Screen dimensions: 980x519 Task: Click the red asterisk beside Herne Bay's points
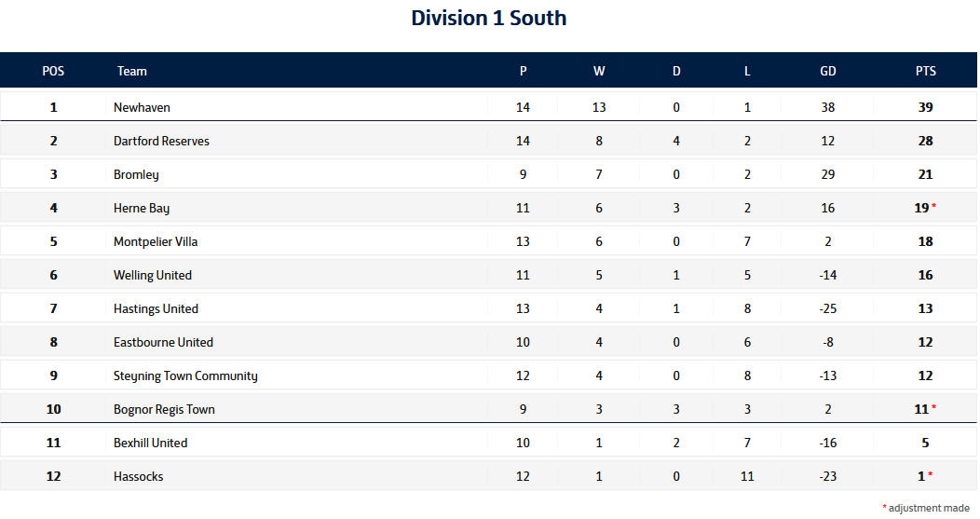[934, 207]
